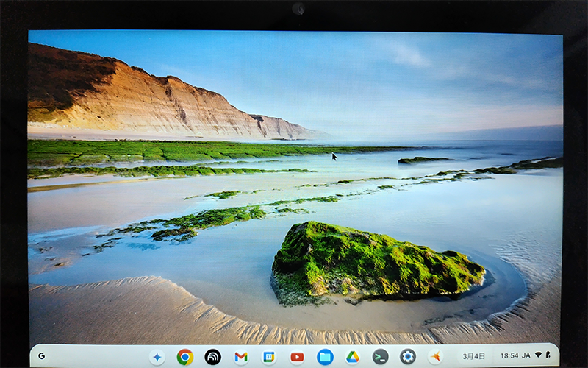588x368 pixels.
Task: Open quick settings via the 18:54 clock
Action: 509,356
